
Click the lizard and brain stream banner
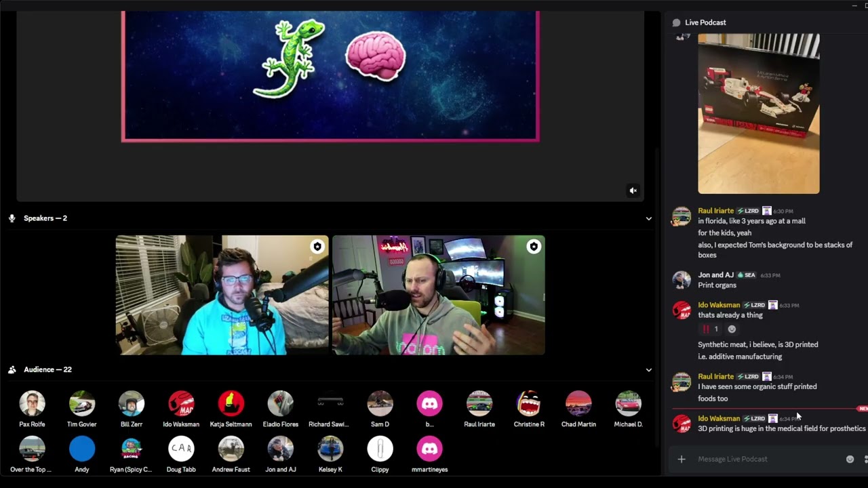[330, 76]
